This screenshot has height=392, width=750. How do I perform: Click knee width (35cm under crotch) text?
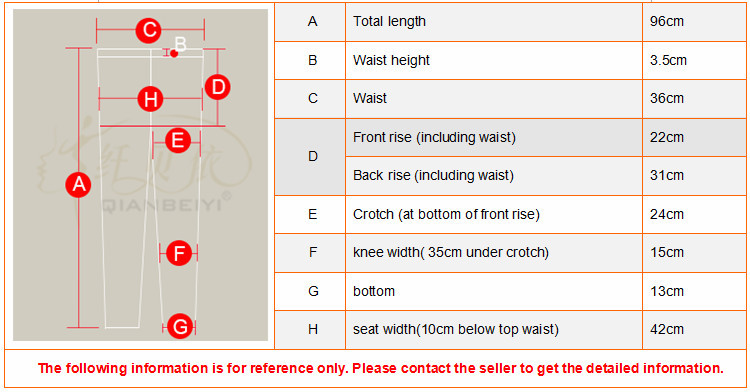(x=451, y=252)
